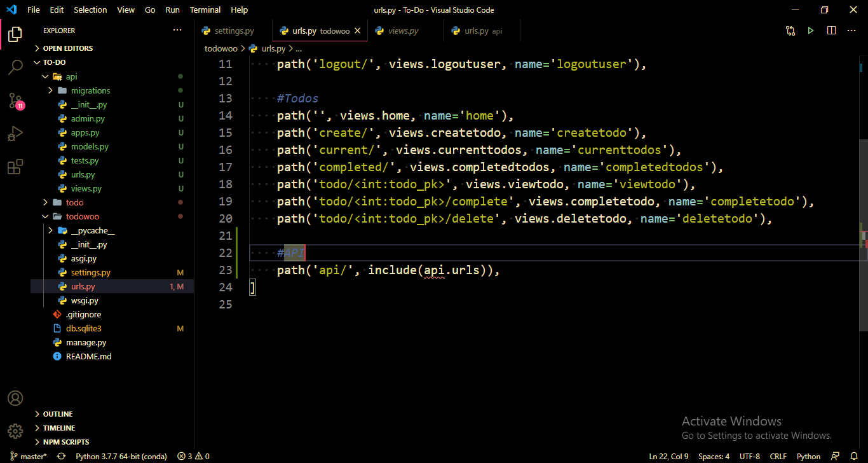Switch to the urls.py api tab
This screenshot has width=868, height=463.
482,31
